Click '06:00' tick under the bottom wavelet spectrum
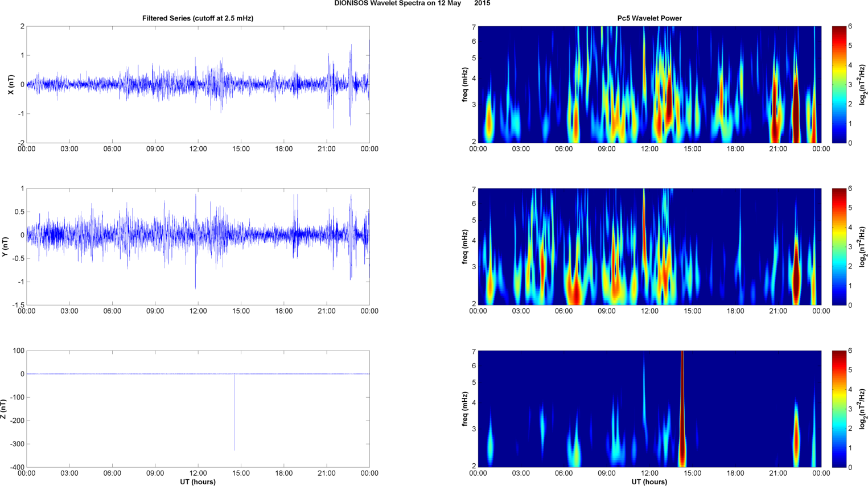Image resolution: width=868 pixels, height=486 pixels. pos(563,473)
